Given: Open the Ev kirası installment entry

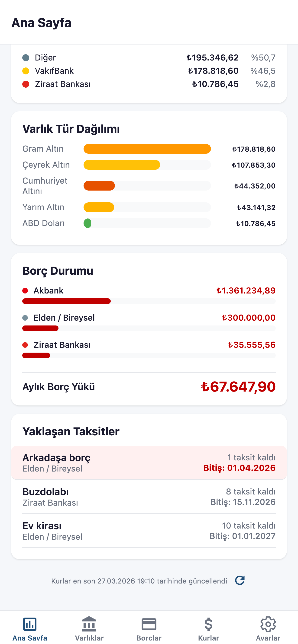Looking at the screenshot, I should pos(149,531).
